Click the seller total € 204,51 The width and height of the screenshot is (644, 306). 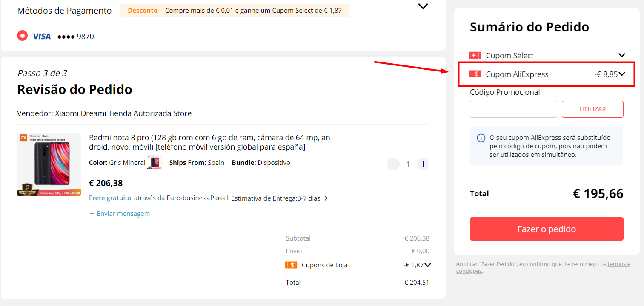(417, 283)
